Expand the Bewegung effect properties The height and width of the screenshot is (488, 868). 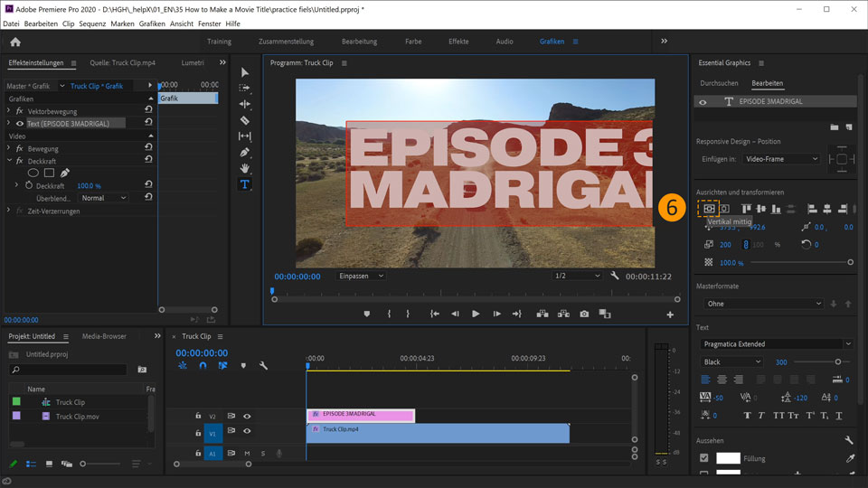point(9,148)
